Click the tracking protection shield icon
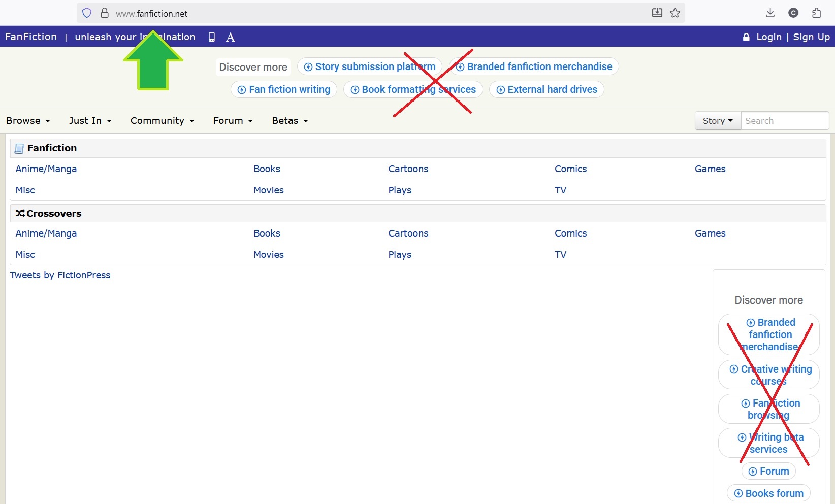The height and width of the screenshot is (504, 835). pyautogui.click(x=87, y=13)
